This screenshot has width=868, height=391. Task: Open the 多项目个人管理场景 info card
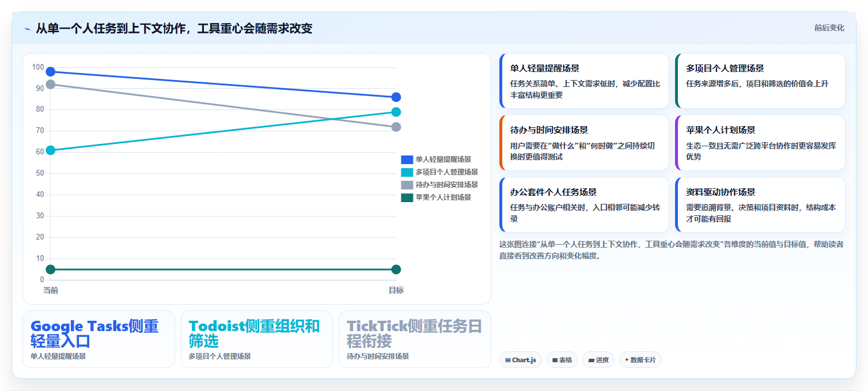760,81
